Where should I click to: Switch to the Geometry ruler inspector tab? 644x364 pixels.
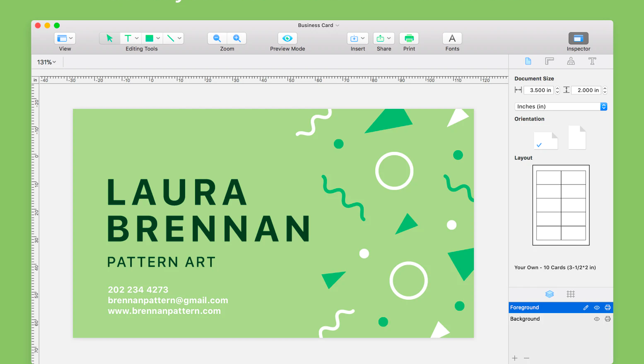coord(550,61)
